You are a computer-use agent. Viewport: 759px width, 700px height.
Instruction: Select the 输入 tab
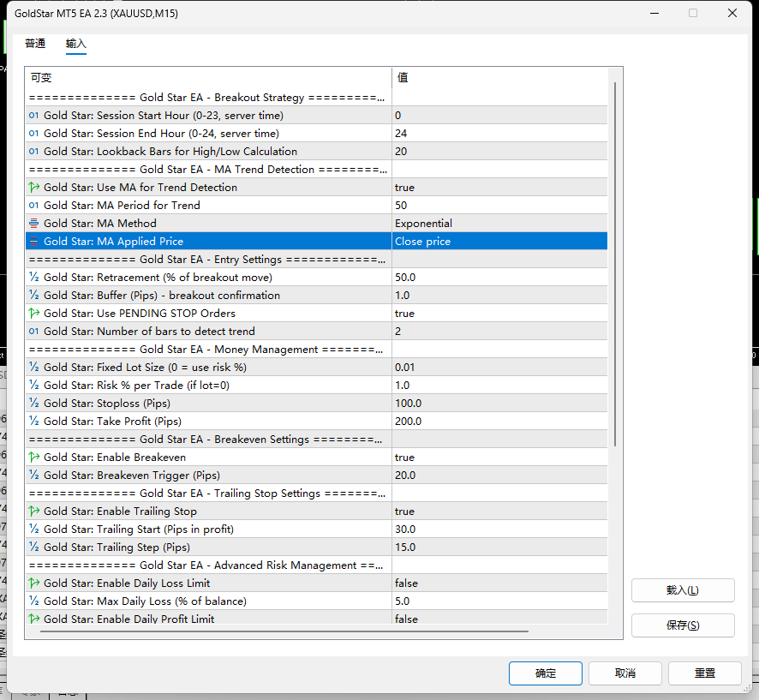pos(76,44)
